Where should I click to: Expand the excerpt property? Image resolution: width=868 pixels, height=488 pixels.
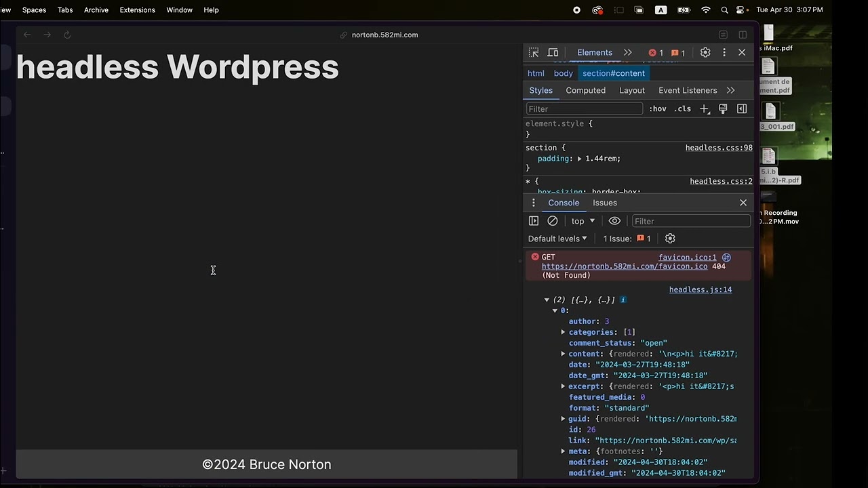[x=563, y=386]
